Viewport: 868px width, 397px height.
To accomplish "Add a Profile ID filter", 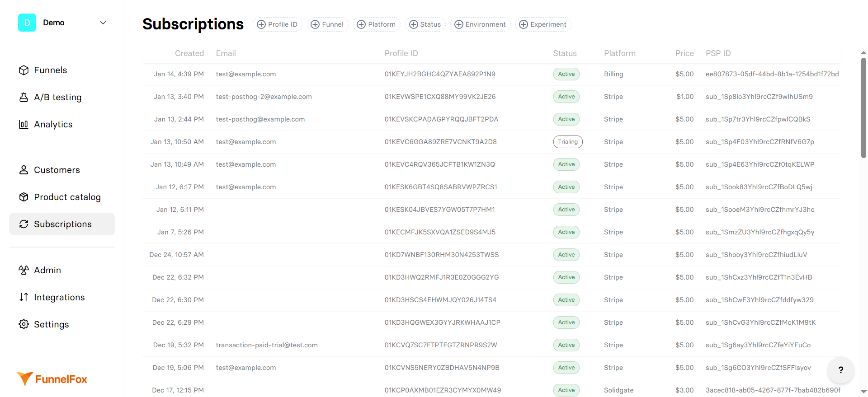I will tap(278, 24).
